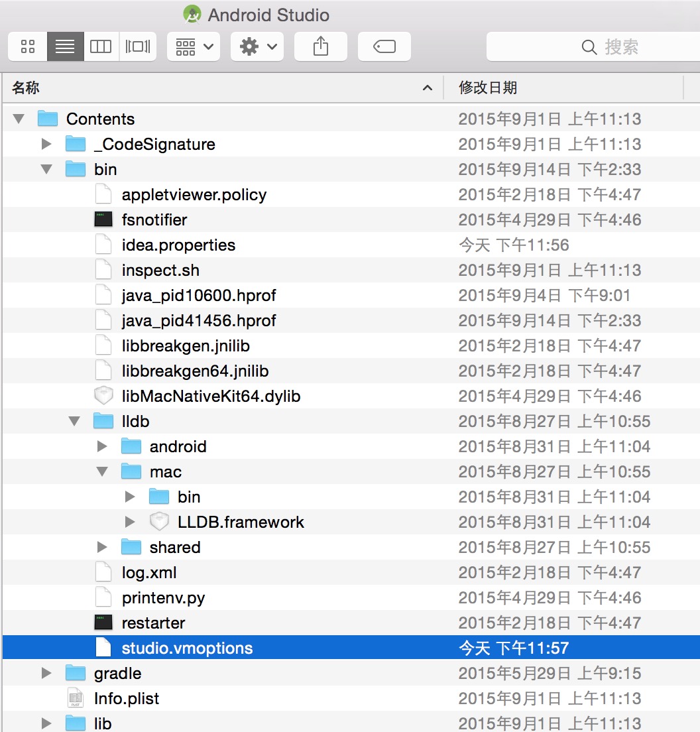Click the magnifier icon in the search field
Viewport: 700px width, 732px height.
tap(589, 46)
